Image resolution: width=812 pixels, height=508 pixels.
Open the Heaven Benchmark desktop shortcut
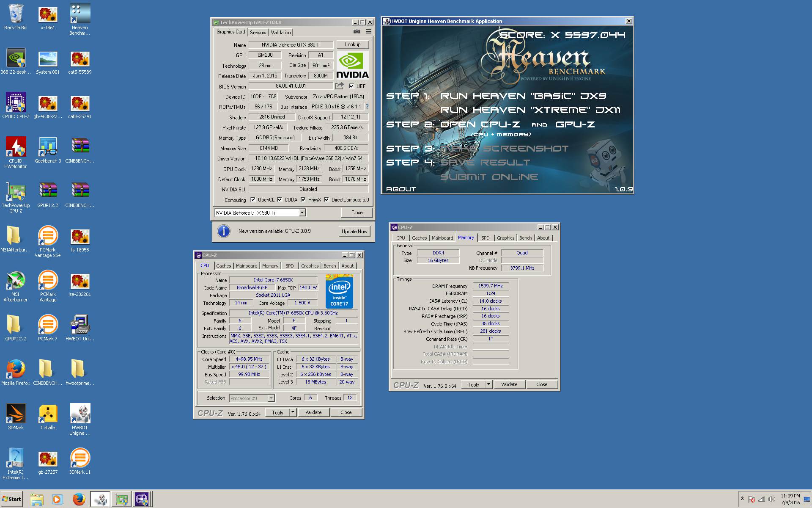tap(80, 20)
